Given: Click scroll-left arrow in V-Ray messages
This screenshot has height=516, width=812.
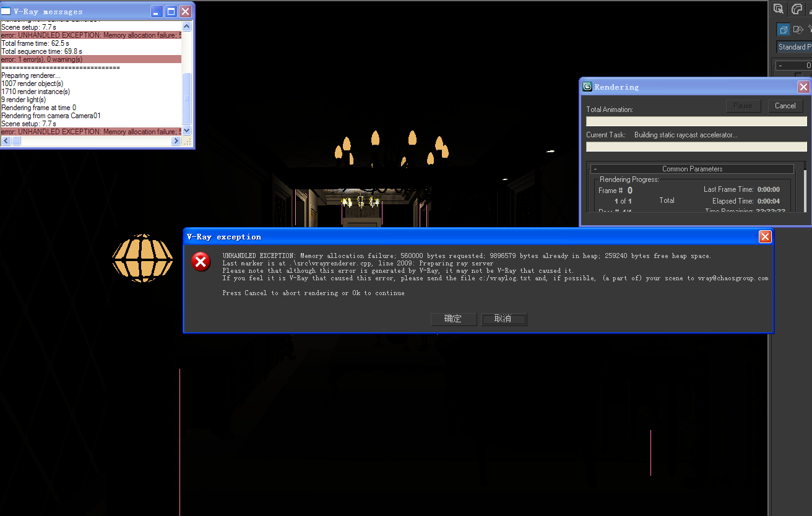Looking at the screenshot, I should pos(6,141).
